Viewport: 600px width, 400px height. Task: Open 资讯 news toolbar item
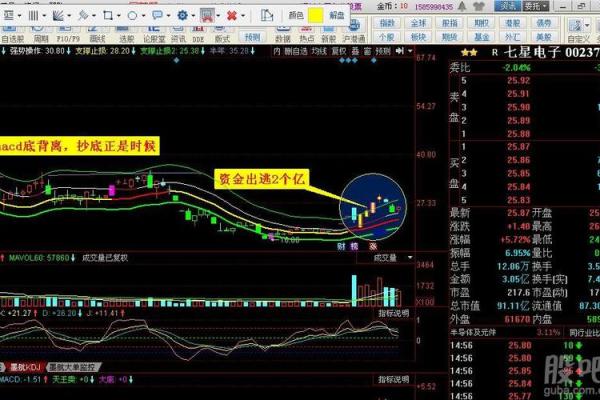(178, 34)
